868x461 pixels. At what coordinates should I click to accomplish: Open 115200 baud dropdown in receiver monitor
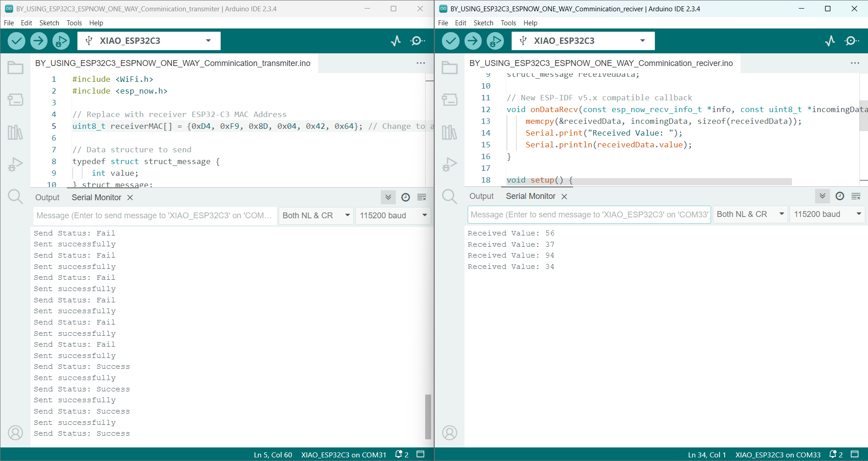pos(828,214)
